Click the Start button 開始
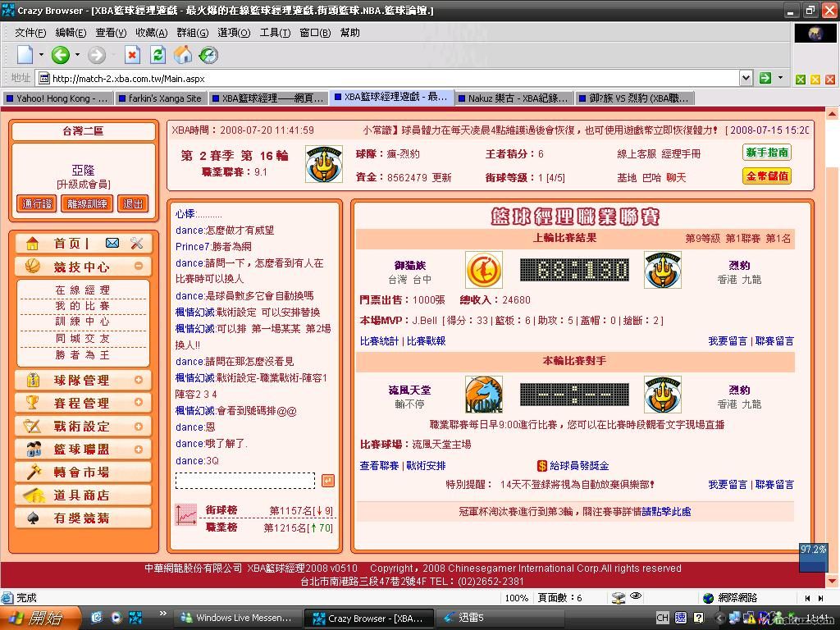Image resolution: width=840 pixels, height=630 pixels. point(40,618)
